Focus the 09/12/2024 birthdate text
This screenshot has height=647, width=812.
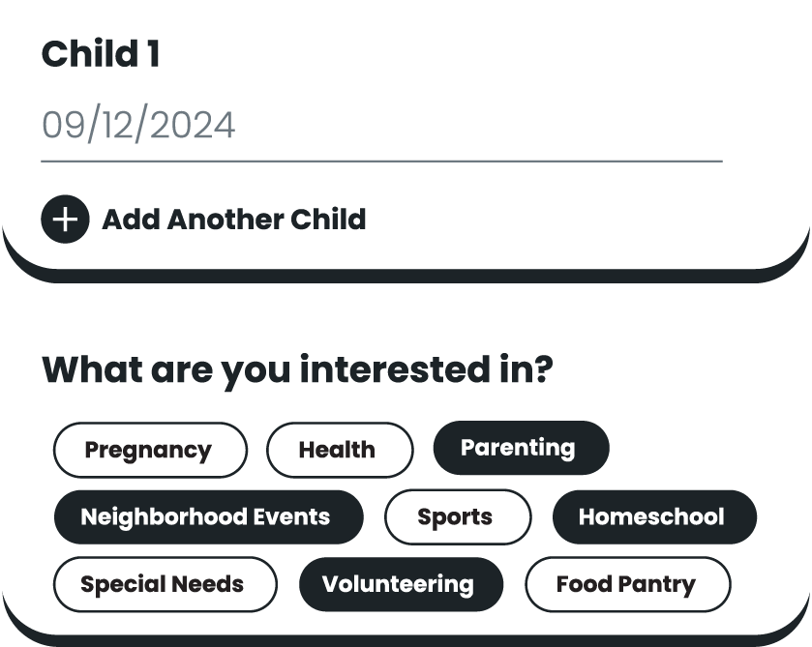click(138, 127)
